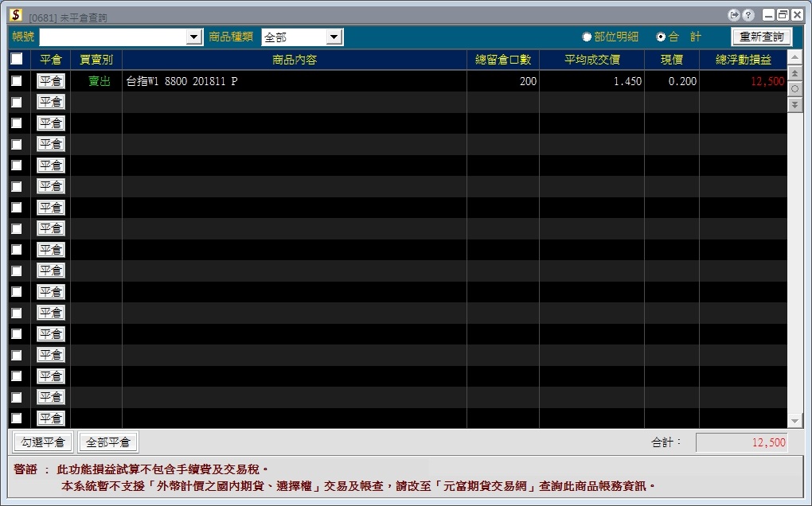Open the 帳號 account dropdown
The width and height of the screenshot is (812, 506).
194,37
